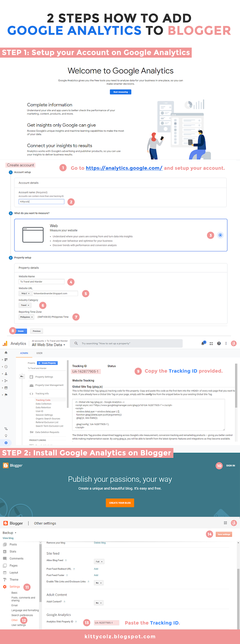
Task: Select Tracking Code under Tracking Info
Action: tap(43, 400)
